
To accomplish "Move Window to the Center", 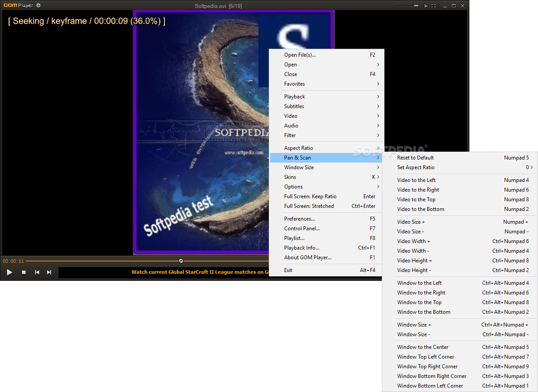I will click(460, 347).
